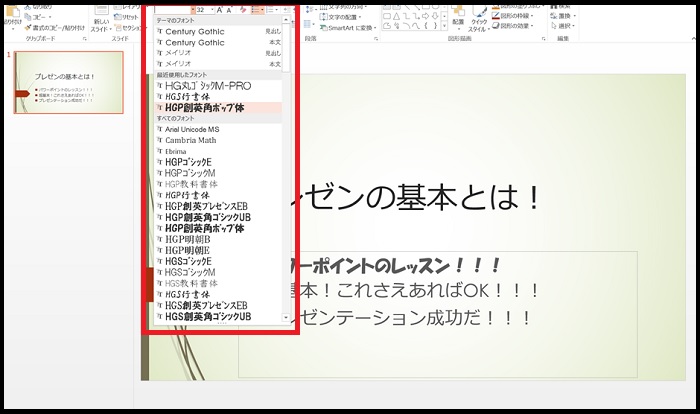
Task: Open the paragraph (段落) dialog launcher
Action: tap(376, 39)
